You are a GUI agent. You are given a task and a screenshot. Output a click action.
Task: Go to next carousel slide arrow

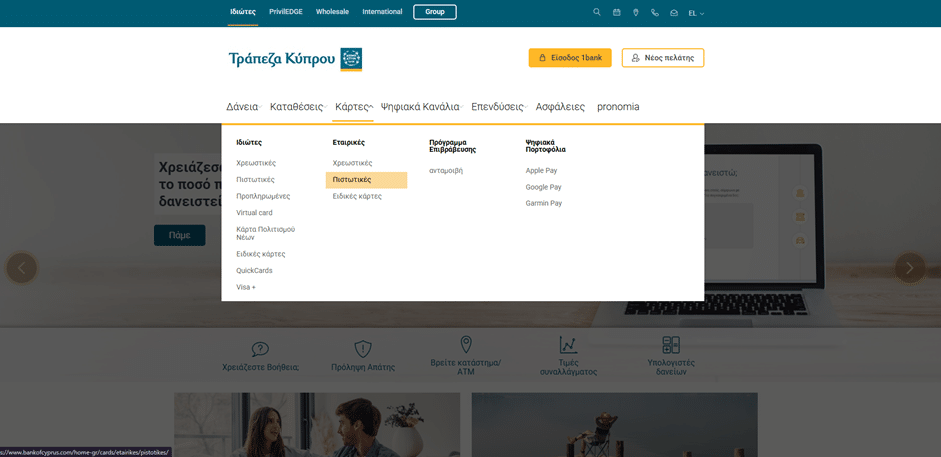[909, 267]
